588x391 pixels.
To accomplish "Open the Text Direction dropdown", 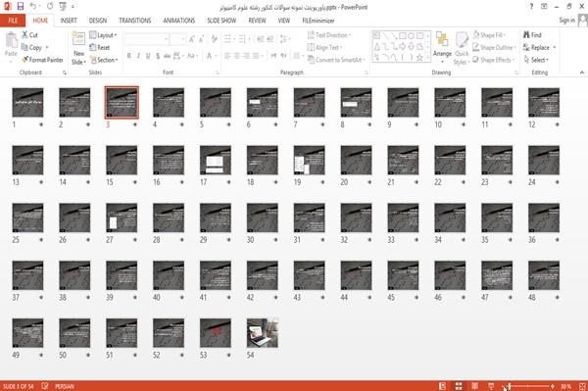I will (329, 35).
